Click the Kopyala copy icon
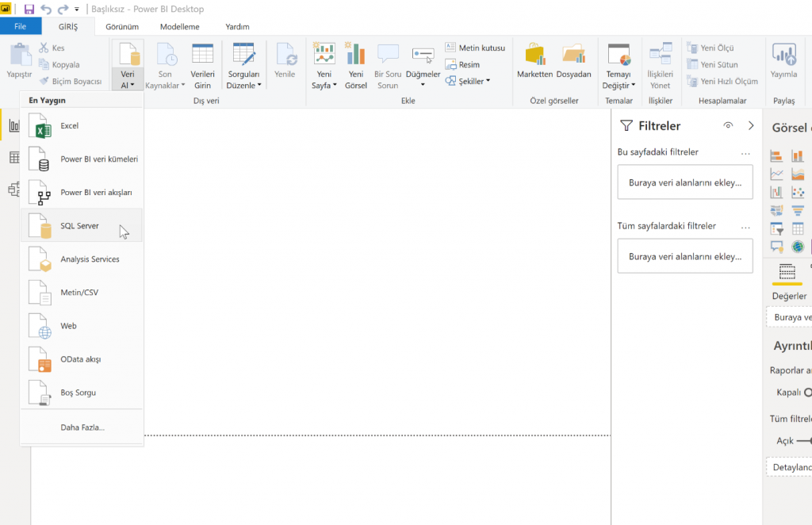 [x=44, y=64]
